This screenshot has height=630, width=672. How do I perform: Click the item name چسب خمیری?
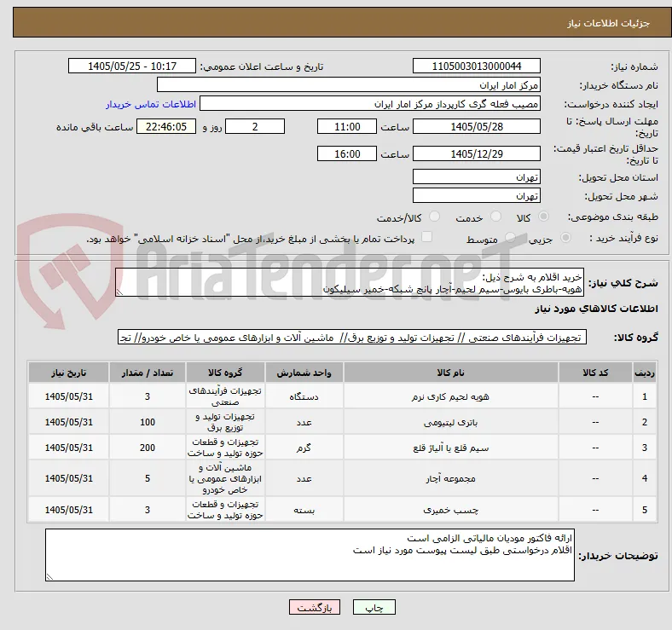tap(450, 510)
